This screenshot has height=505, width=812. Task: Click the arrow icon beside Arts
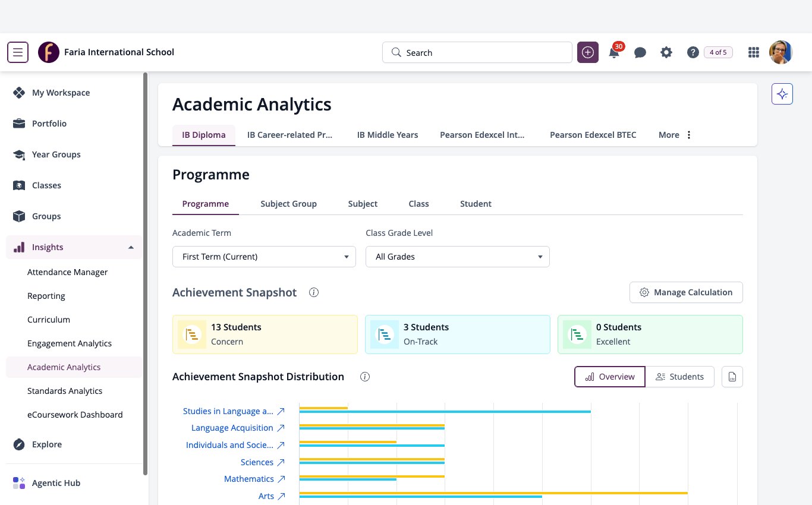coord(281,496)
